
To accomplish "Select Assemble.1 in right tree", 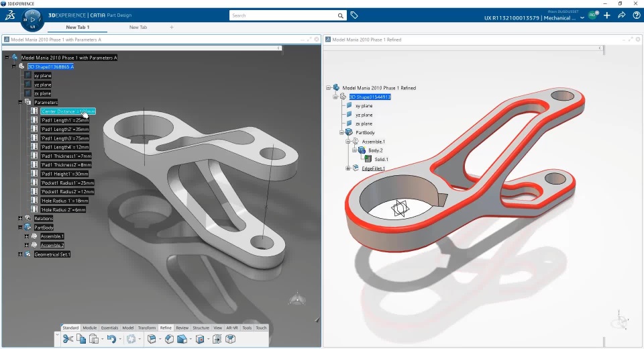I will coord(373,142).
